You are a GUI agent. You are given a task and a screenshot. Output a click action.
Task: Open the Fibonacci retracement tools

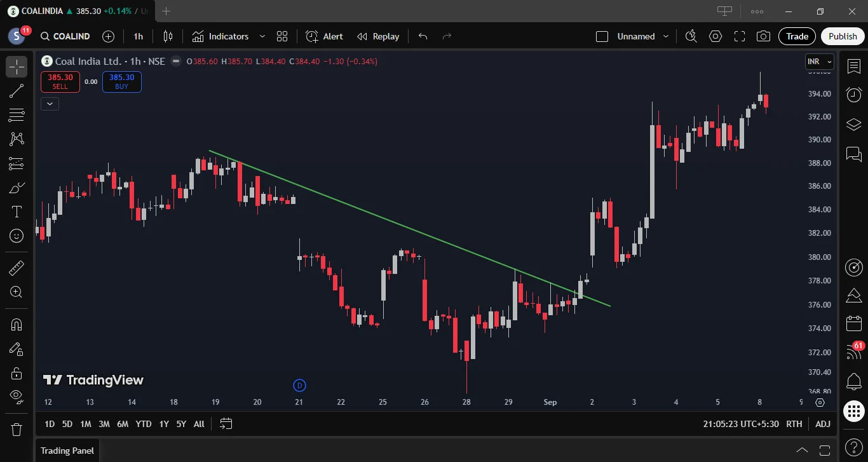17,115
